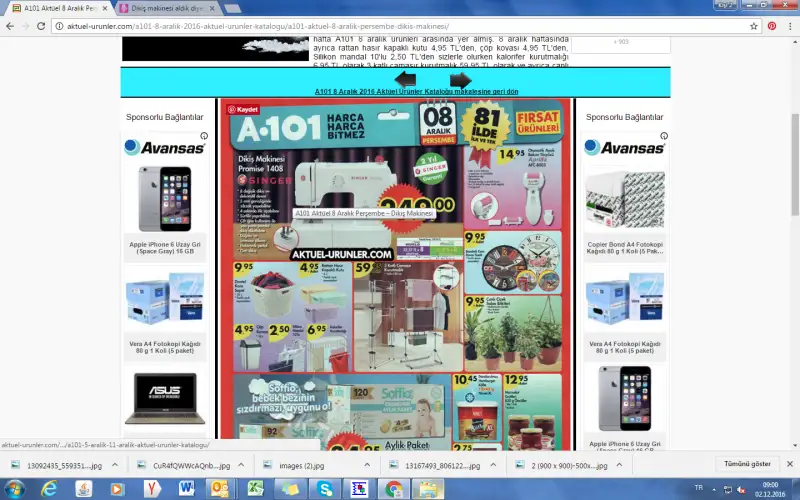Viewport: 800px width, 500px height.
Task: Open the media player taskbar icon
Action: click(x=117, y=489)
